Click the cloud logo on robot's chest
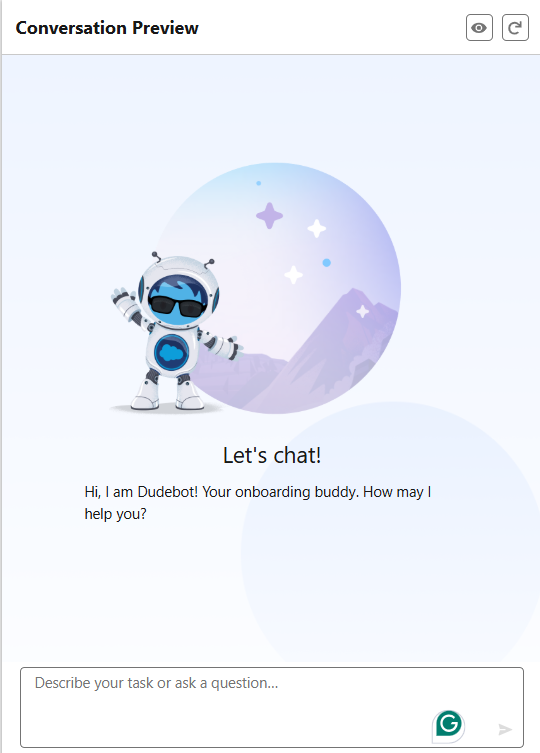The width and height of the screenshot is (540, 753). click(172, 352)
